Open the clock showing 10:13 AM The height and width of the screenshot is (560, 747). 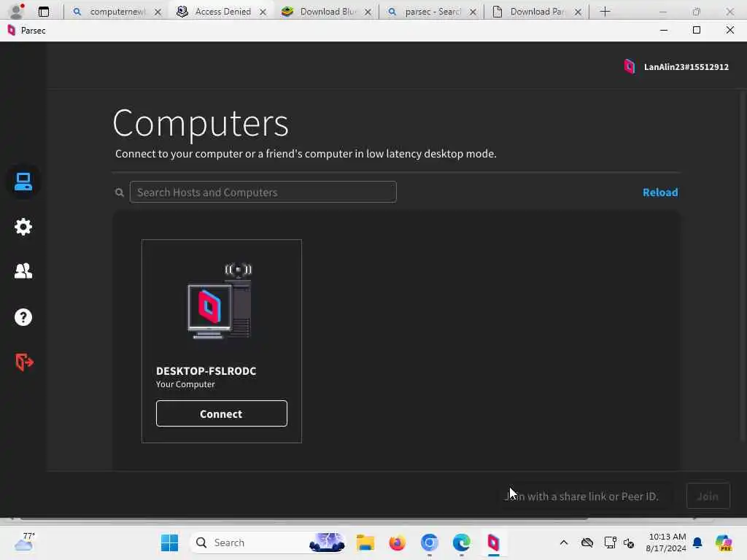pyautogui.click(x=666, y=542)
